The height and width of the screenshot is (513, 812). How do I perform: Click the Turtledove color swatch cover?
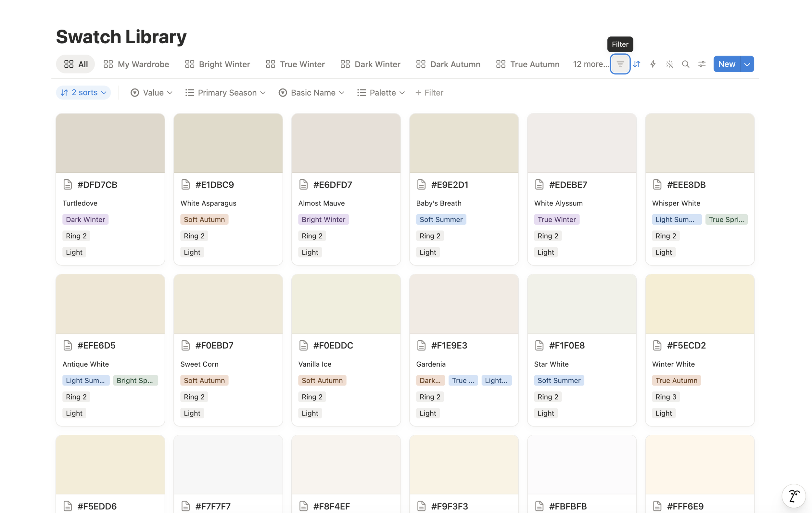[x=110, y=143]
